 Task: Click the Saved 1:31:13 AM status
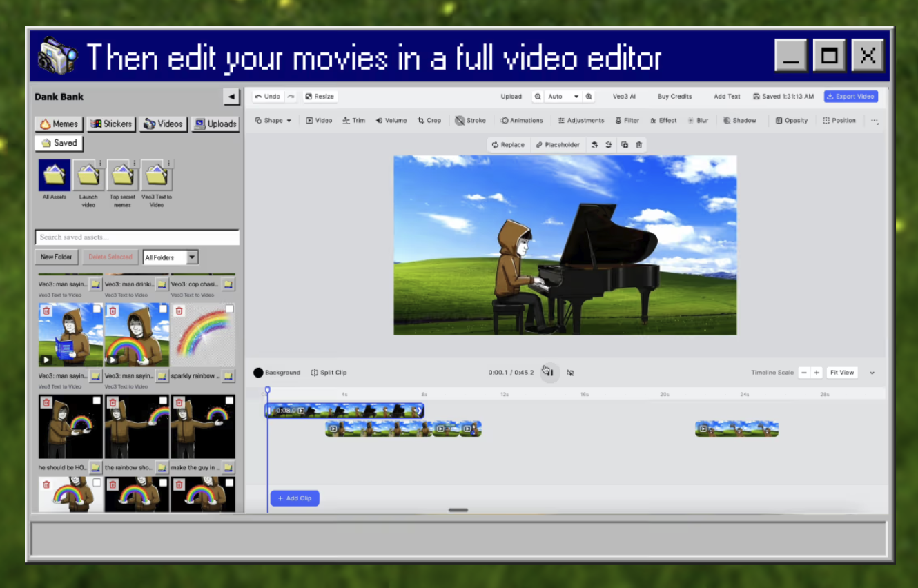(x=783, y=97)
